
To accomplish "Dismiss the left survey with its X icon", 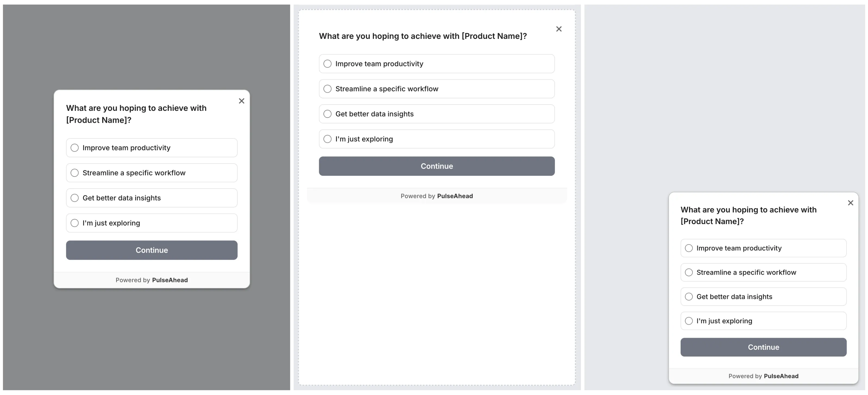I will click(242, 101).
